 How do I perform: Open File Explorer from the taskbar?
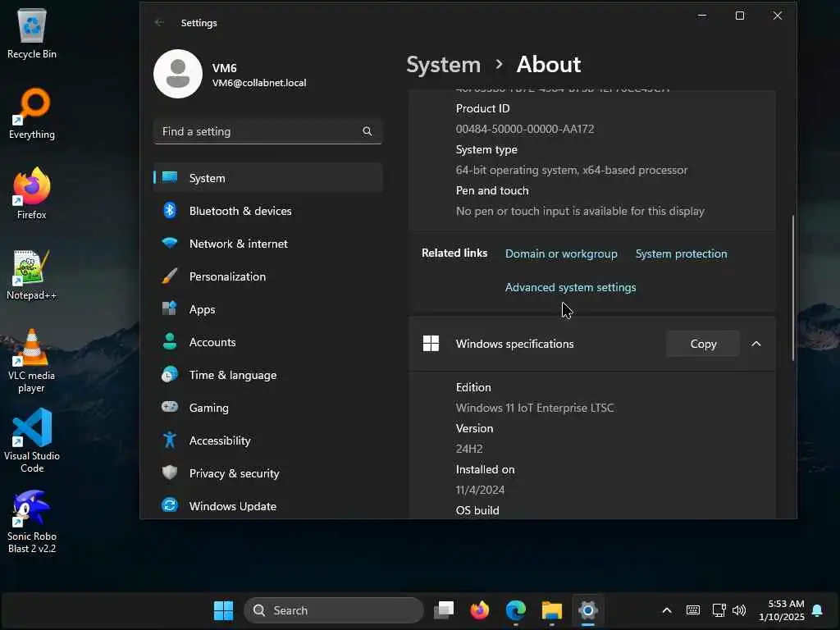(x=552, y=610)
